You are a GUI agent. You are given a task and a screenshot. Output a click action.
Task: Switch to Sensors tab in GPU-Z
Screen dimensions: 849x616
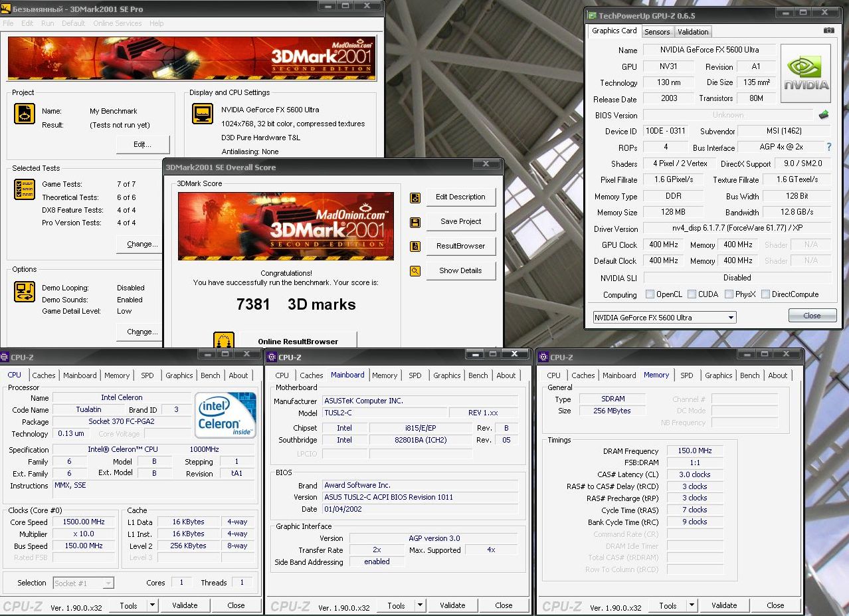pos(657,31)
